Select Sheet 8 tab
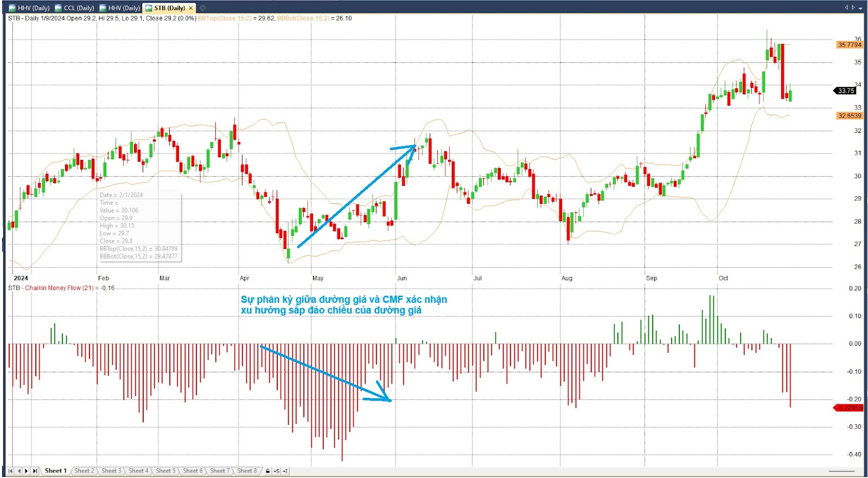 (247, 471)
